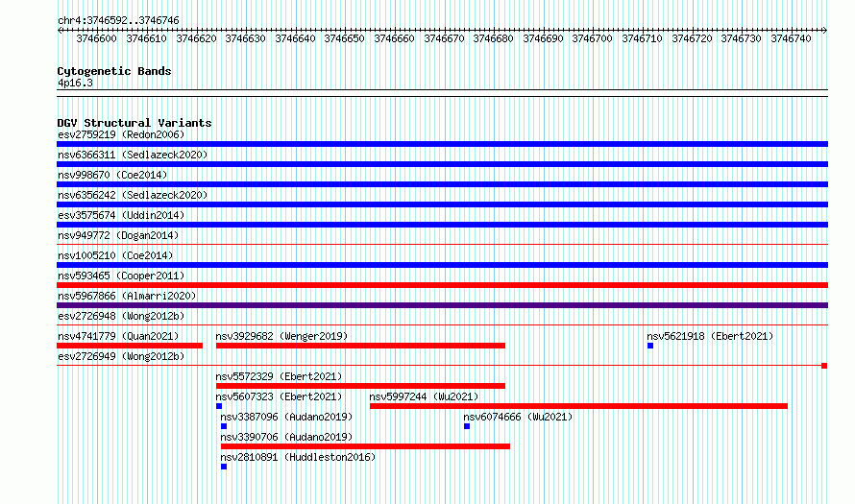
Task: Open nsv5621918 (Ebert2021) label
Action: point(710,336)
